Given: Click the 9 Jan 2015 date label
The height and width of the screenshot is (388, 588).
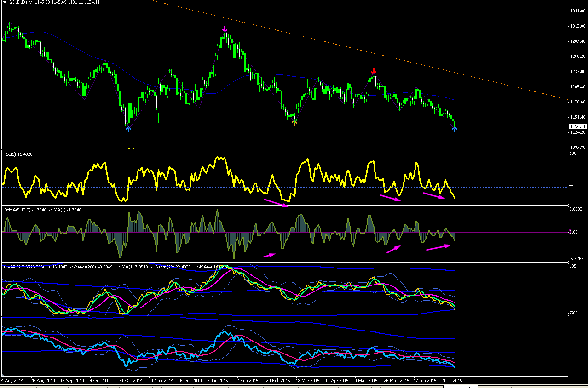Looking at the screenshot, I should coord(219,381).
